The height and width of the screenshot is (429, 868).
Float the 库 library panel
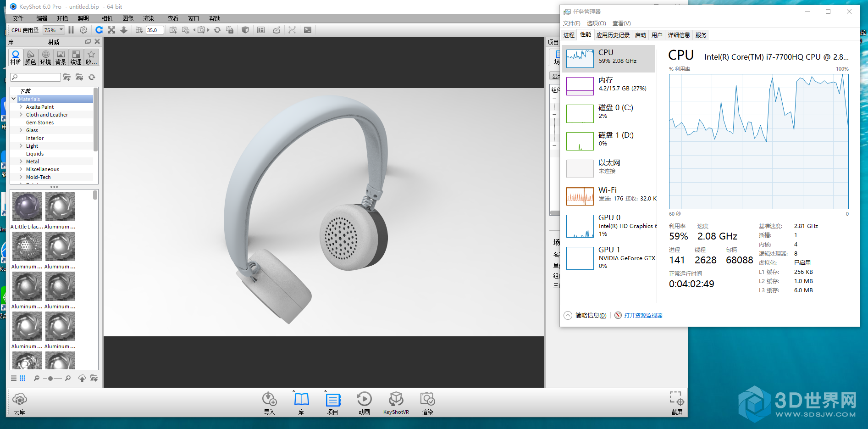pos(88,42)
